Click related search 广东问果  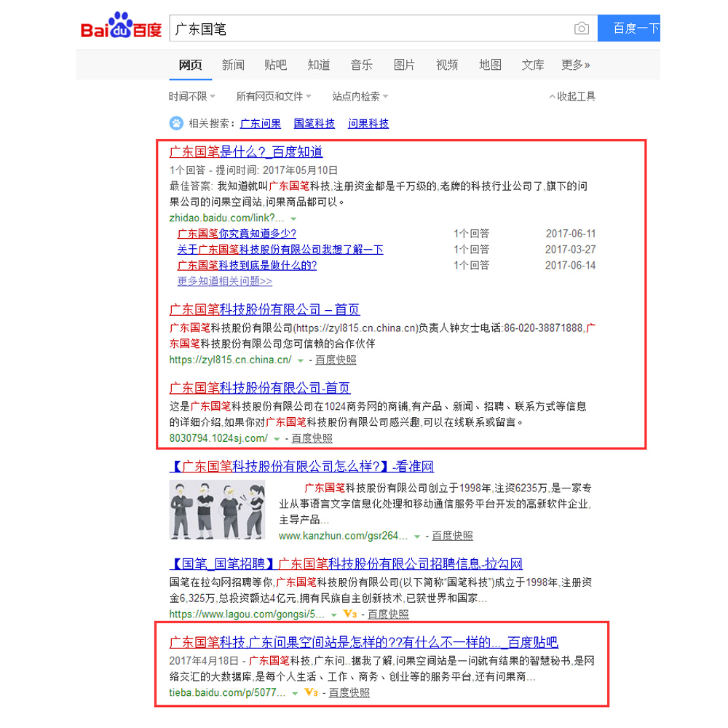tap(261, 124)
